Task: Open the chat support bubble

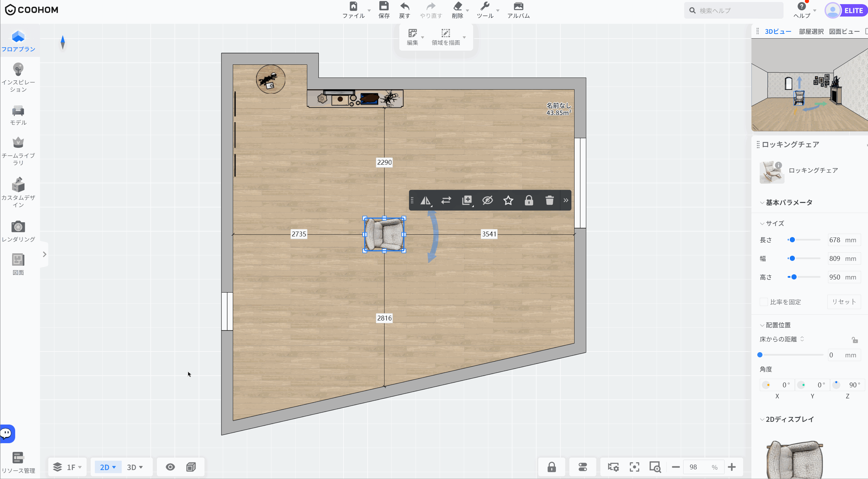Action: 7,434
